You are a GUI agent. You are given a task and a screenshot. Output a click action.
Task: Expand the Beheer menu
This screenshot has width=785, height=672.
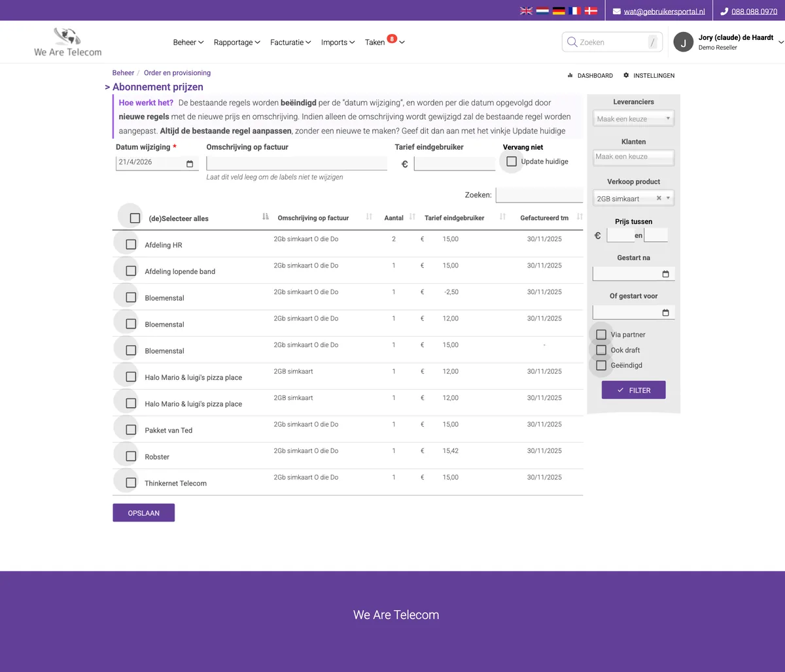[188, 42]
